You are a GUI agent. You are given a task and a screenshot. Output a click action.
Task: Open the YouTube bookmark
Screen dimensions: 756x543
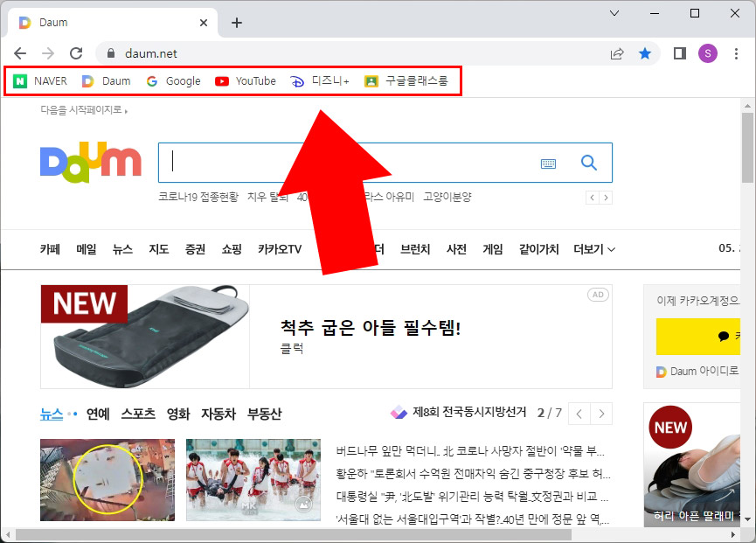[245, 80]
